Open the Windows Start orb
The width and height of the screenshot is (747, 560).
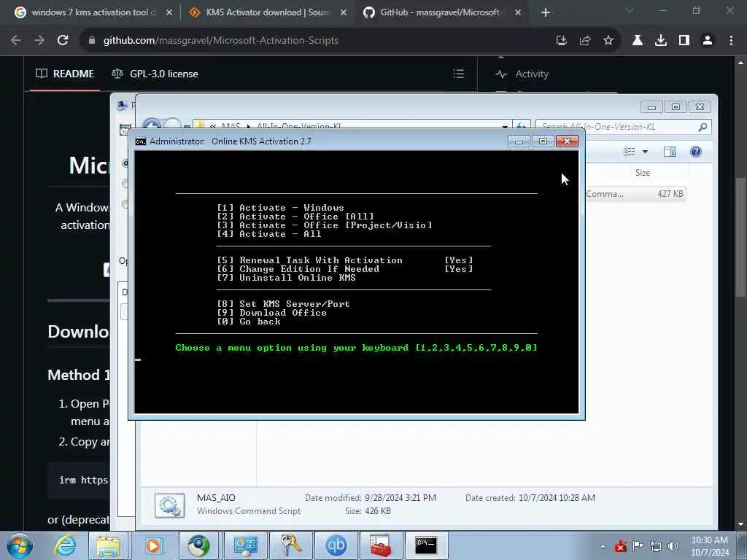pyautogui.click(x=20, y=545)
